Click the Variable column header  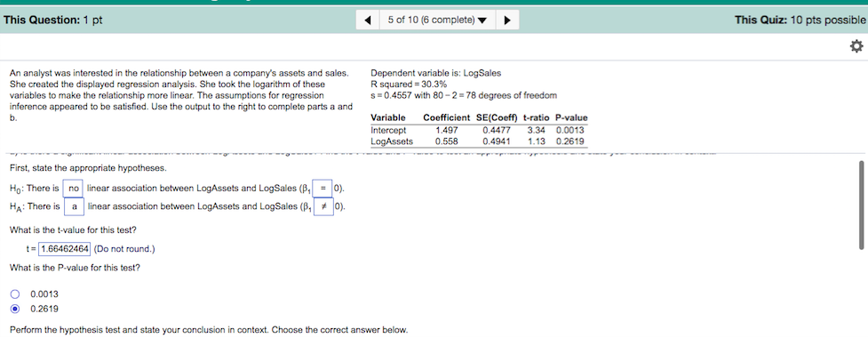pos(387,117)
